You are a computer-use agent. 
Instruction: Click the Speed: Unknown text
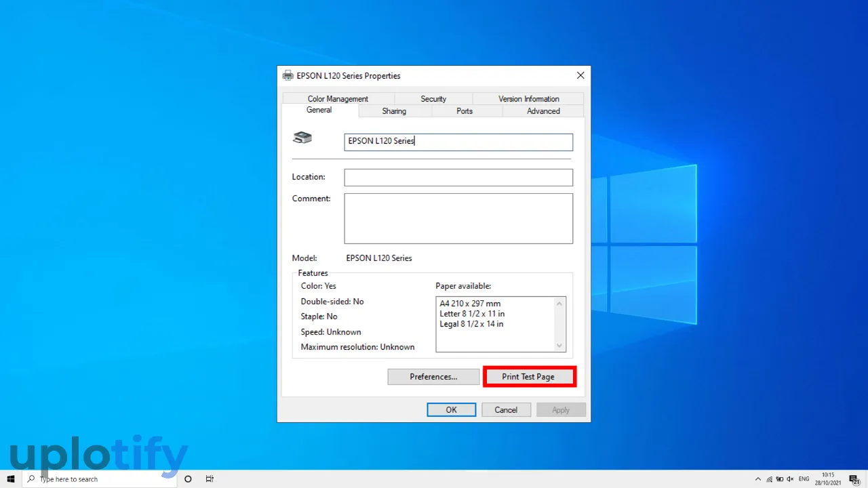click(x=331, y=332)
